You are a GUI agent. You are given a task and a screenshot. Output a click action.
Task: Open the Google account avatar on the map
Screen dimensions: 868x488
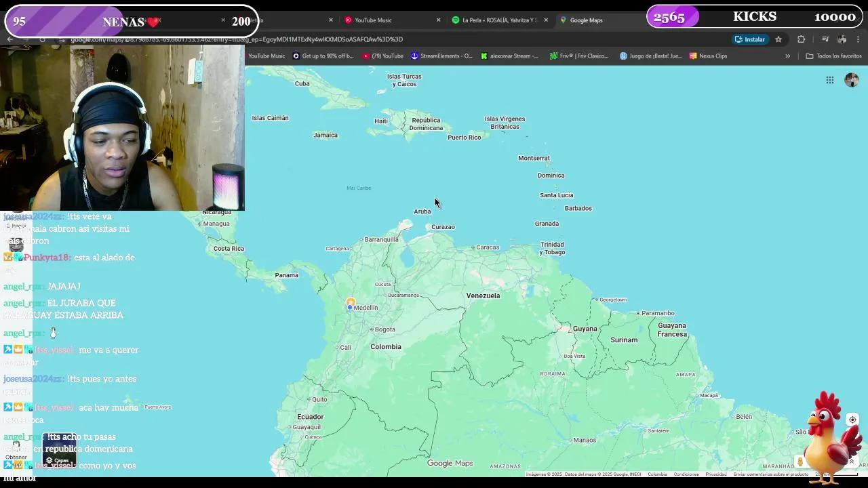tap(852, 80)
